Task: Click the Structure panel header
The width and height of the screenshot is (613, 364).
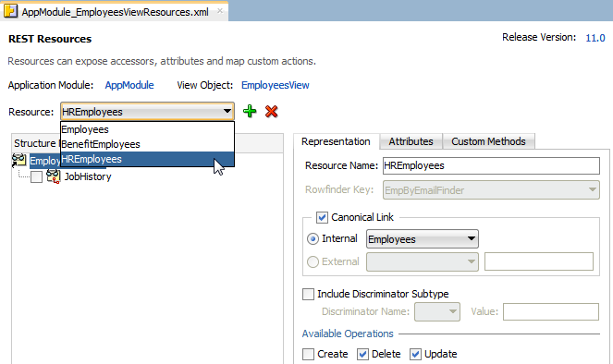Action: [x=147, y=143]
